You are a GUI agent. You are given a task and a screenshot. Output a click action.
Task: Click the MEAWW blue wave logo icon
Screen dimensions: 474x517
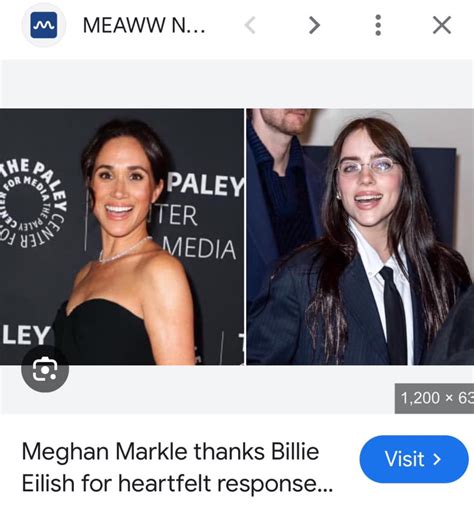click(x=44, y=25)
